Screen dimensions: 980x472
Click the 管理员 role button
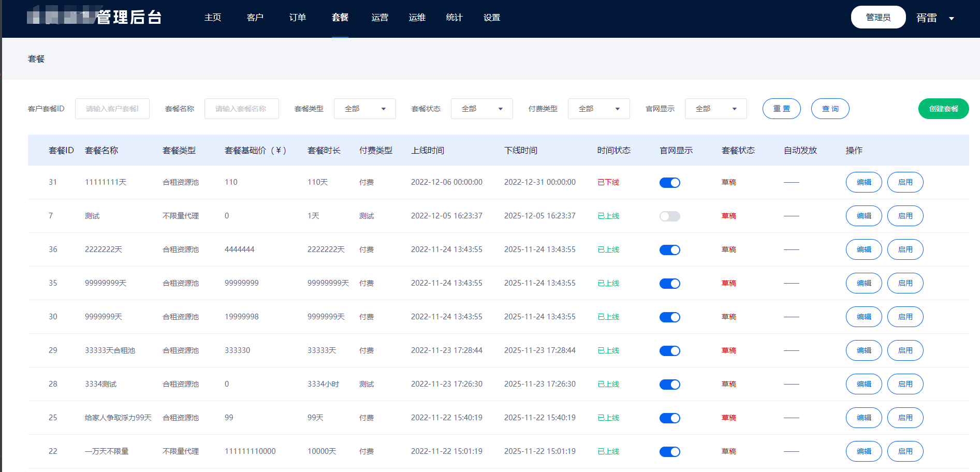tap(879, 17)
